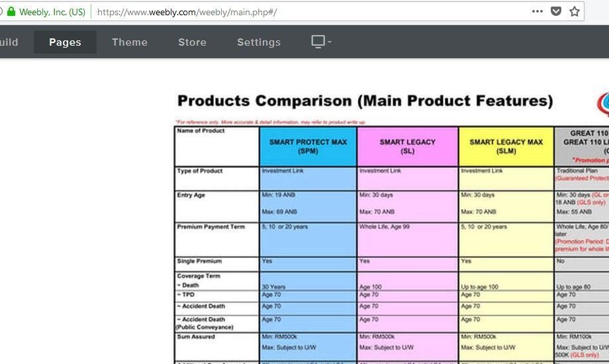Click the Save to Pocket icon
Image resolution: width=609 pixels, height=364 pixels.
556,11
